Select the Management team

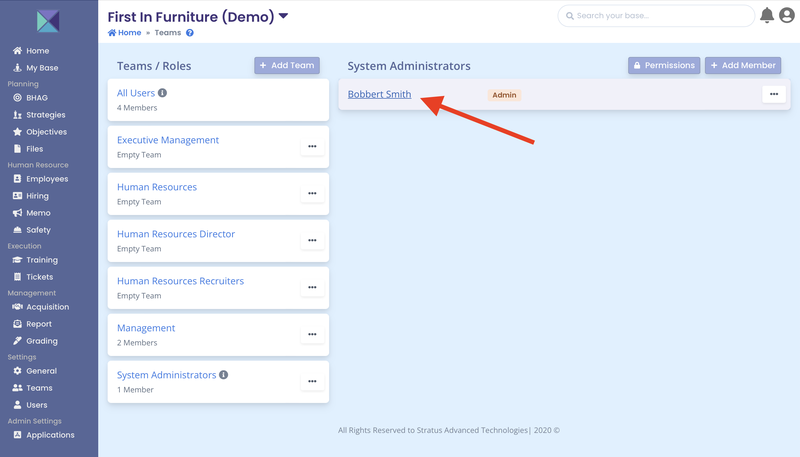(x=146, y=328)
